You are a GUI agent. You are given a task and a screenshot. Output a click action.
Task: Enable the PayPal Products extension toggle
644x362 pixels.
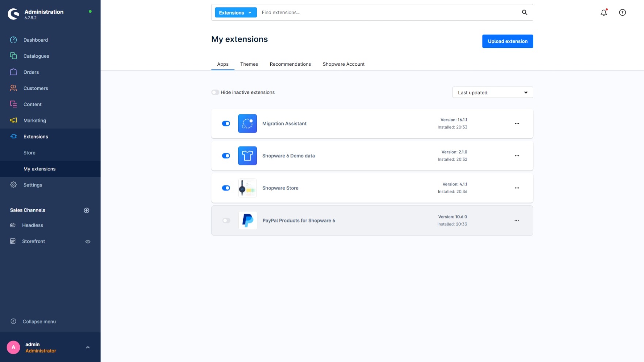226,221
